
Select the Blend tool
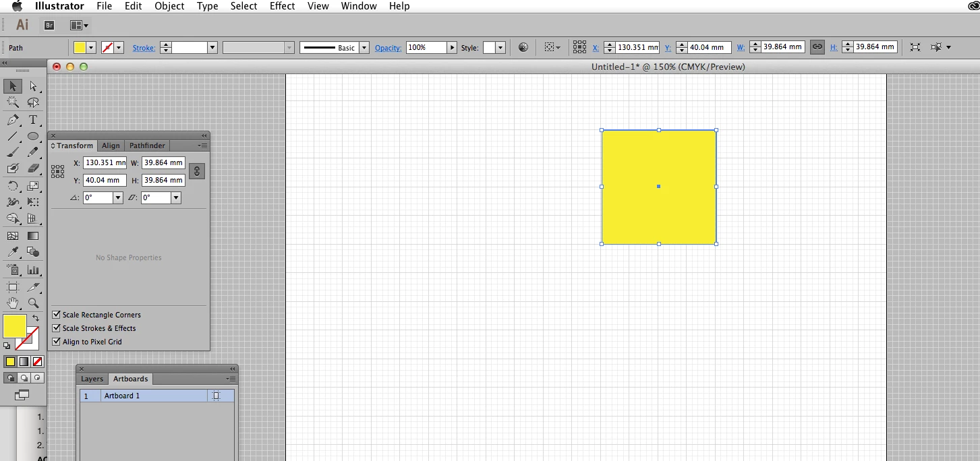[33, 252]
